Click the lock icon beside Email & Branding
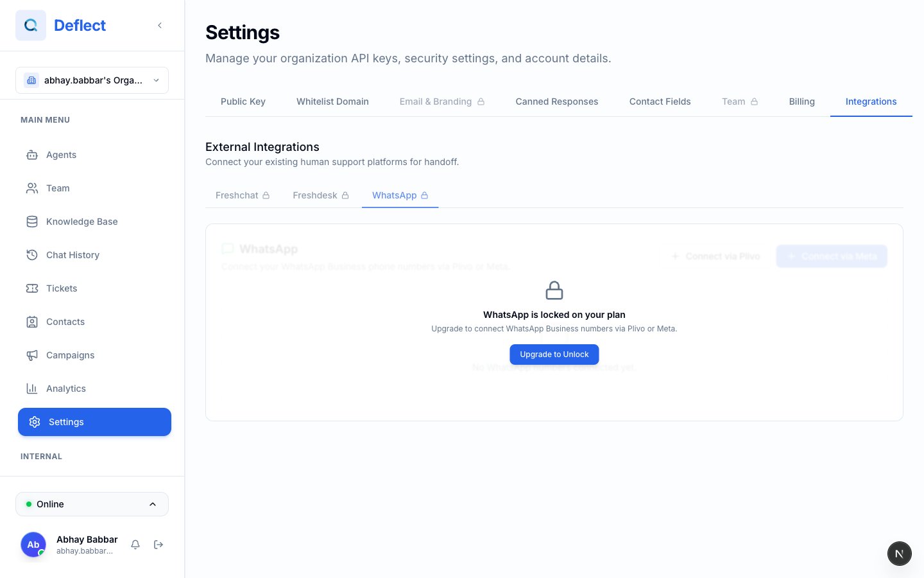 pos(481,101)
